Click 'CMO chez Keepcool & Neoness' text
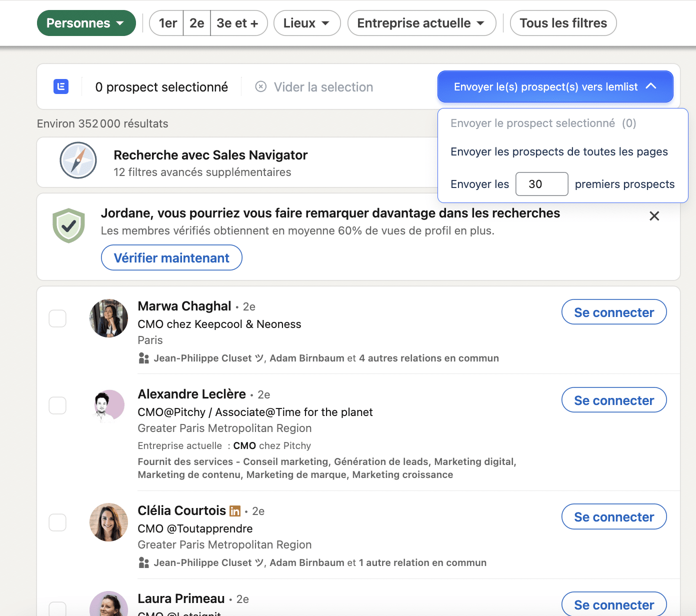The image size is (696, 616). click(x=219, y=324)
